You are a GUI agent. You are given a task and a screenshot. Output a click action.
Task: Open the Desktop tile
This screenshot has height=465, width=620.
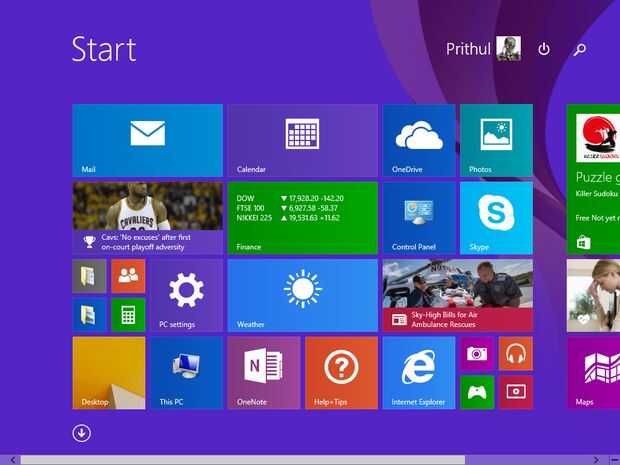[109, 372]
